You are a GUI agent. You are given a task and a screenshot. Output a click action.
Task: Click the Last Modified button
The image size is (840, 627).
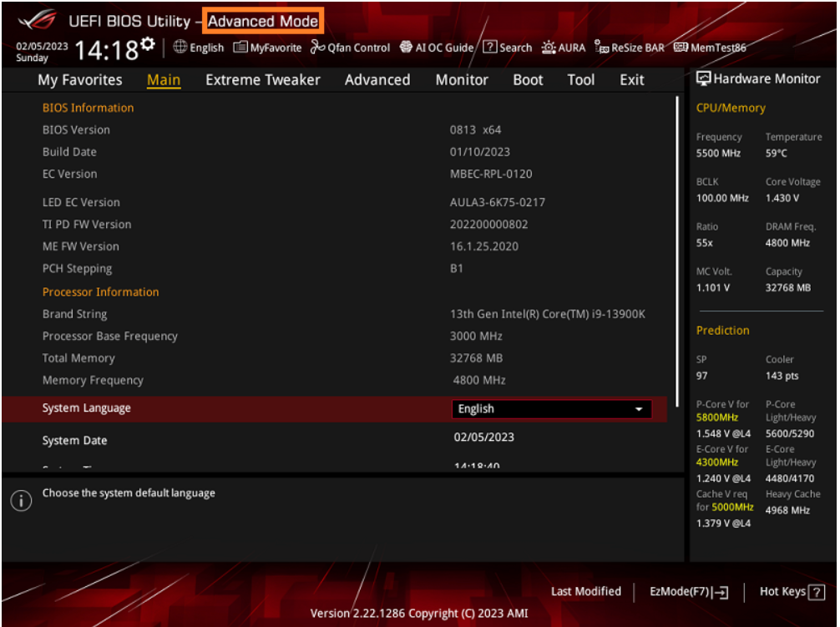[586, 591]
